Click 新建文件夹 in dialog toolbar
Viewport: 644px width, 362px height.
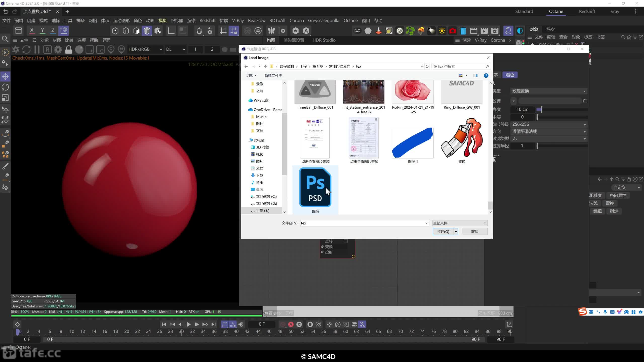(x=273, y=75)
